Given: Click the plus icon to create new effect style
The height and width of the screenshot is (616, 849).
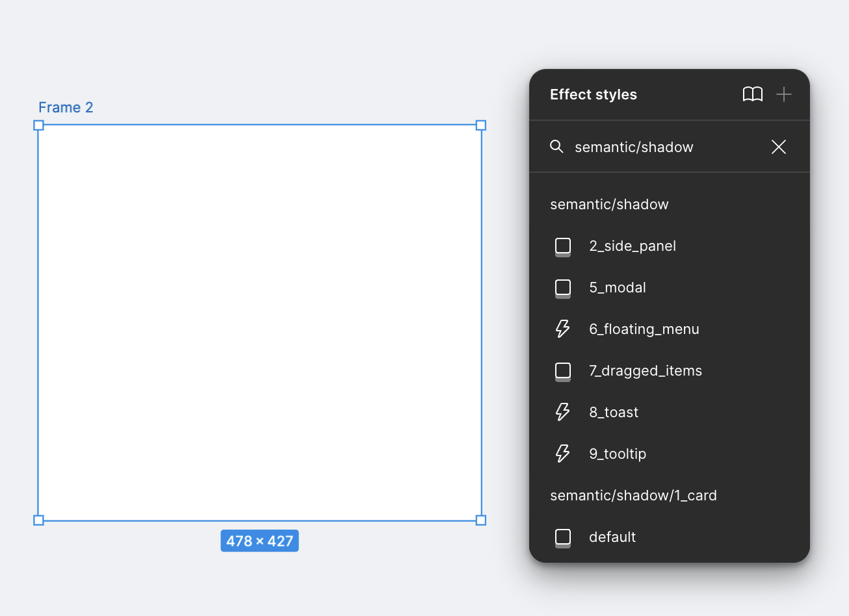Looking at the screenshot, I should pyautogui.click(x=783, y=94).
